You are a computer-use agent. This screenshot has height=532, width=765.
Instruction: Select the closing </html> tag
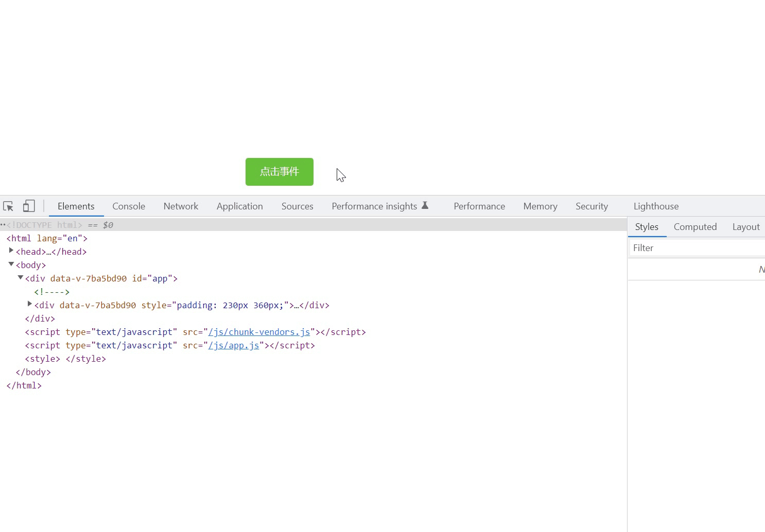tap(24, 385)
